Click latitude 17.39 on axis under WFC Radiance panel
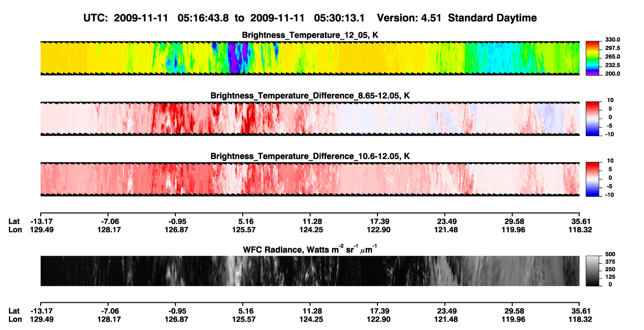Viewport: 644px width, 330px height. click(377, 311)
